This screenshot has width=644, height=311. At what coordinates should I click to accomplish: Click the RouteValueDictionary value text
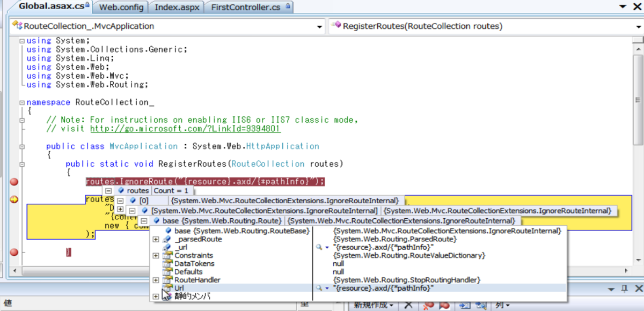click(409, 256)
